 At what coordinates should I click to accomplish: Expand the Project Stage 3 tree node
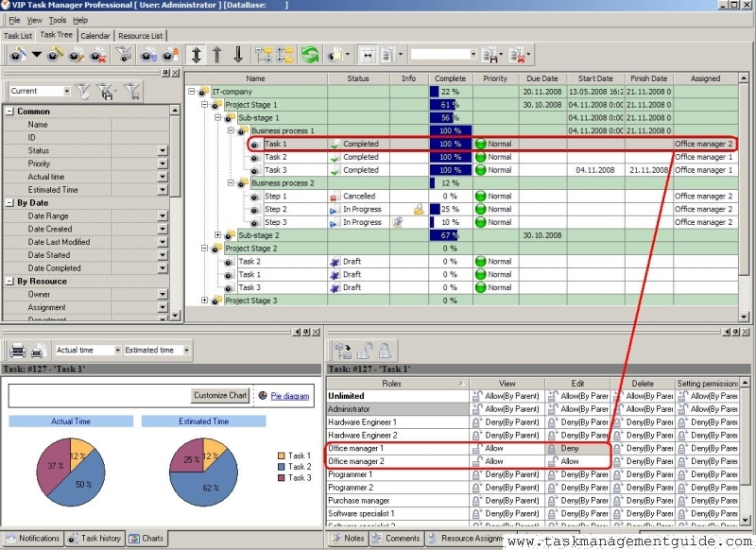pyautogui.click(x=205, y=301)
